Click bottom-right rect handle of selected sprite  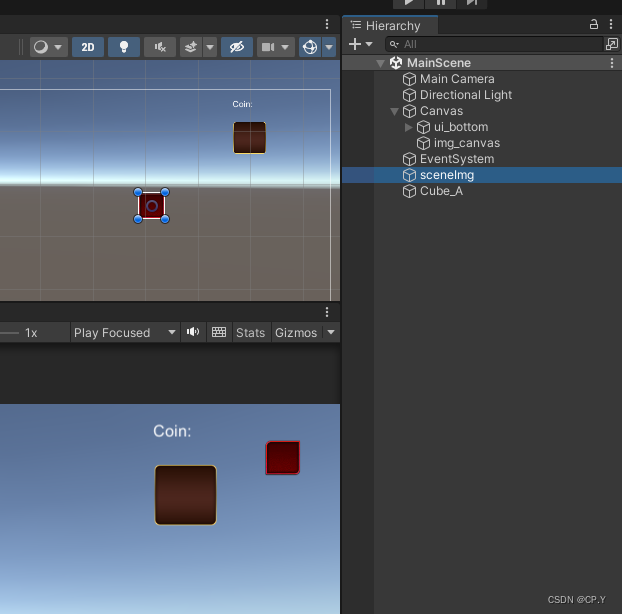(x=165, y=219)
